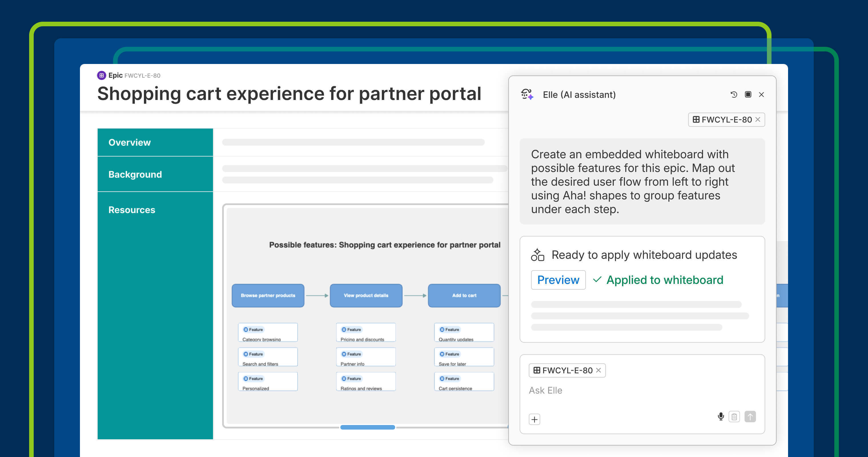Image resolution: width=868 pixels, height=457 pixels.
Task: Open the Cart persistence feature card
Action: [x=464, y=382]
